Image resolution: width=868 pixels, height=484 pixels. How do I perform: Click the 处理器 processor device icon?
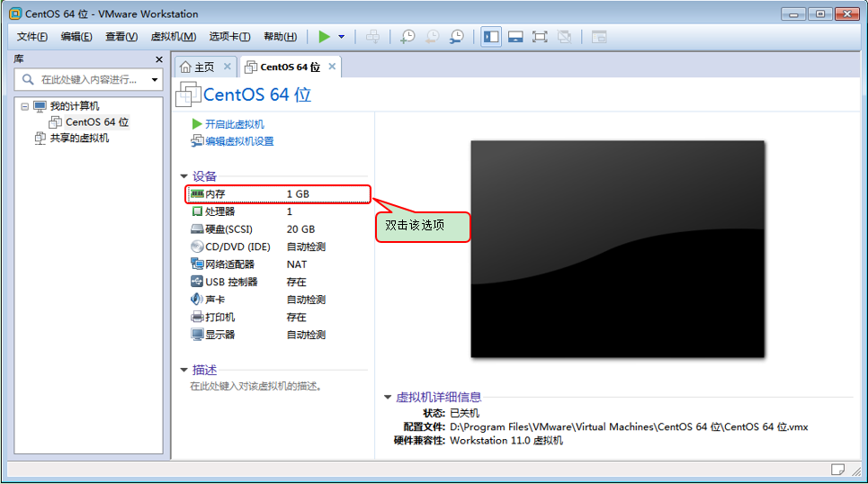[197, 211]
